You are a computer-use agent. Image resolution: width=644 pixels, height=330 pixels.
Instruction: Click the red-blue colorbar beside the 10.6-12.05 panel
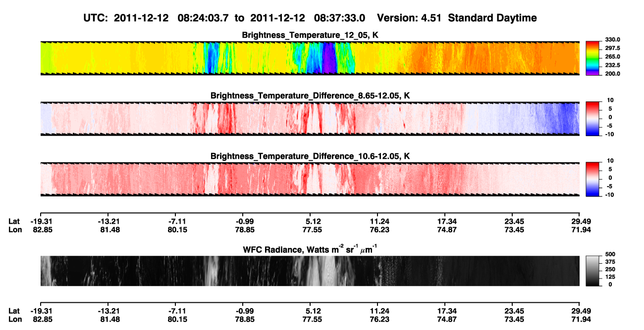593,179
